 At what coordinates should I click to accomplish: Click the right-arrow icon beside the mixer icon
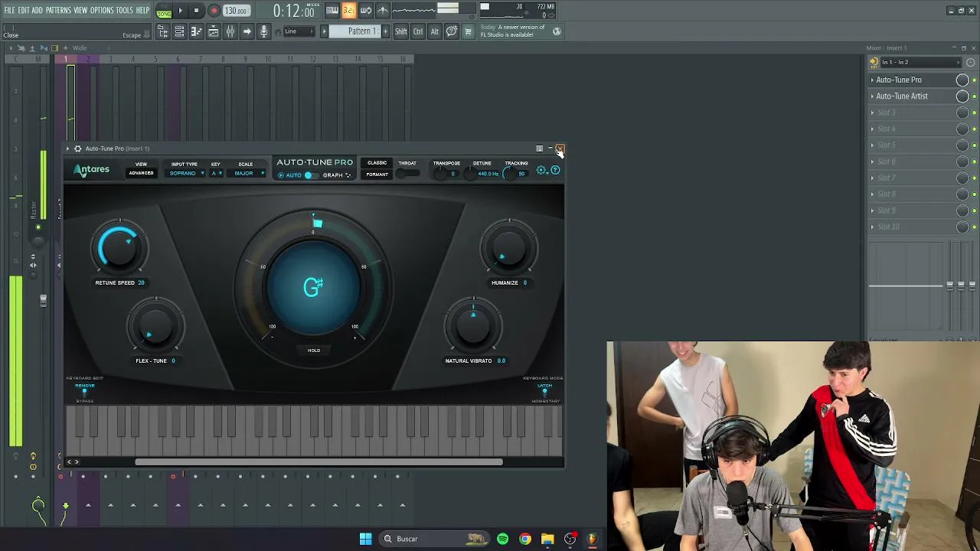click(247, 31)
